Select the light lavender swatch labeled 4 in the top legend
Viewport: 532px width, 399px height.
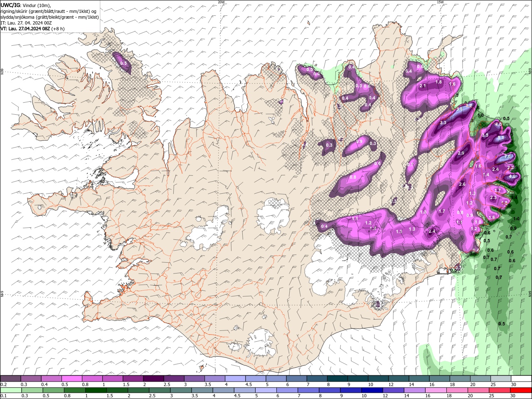(235, 379)
